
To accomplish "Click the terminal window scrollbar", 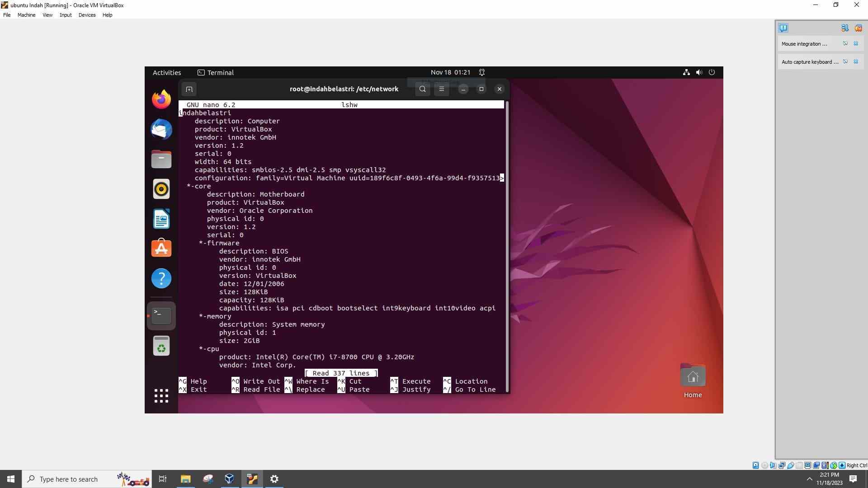I will tap(507, 246).
